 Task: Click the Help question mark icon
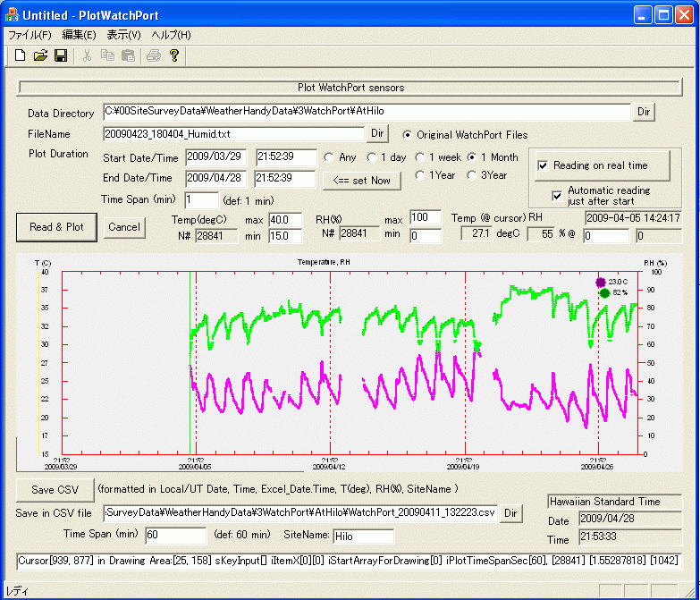(174, 55)
